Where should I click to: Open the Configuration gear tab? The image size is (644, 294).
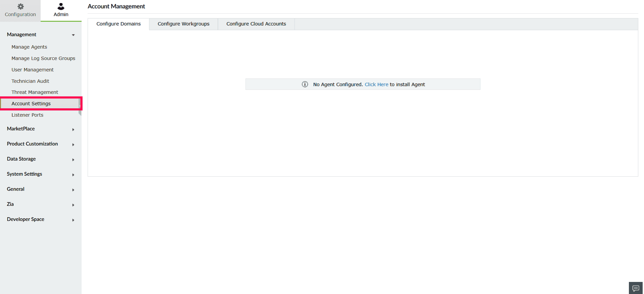point(20,10)
